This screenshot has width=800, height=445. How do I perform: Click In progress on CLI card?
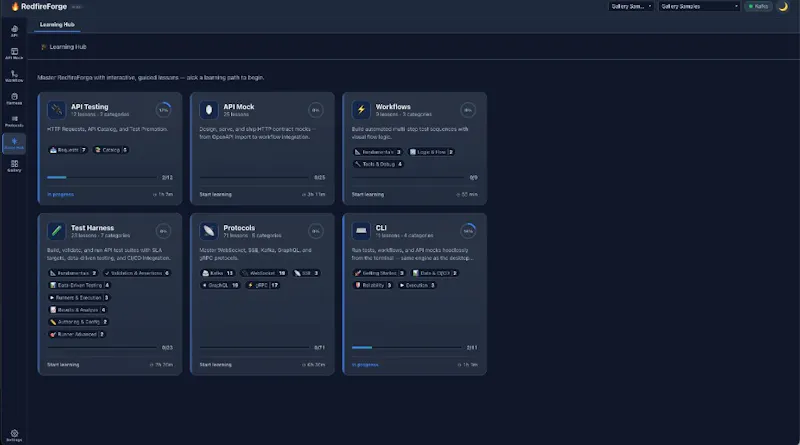point(365,365)
